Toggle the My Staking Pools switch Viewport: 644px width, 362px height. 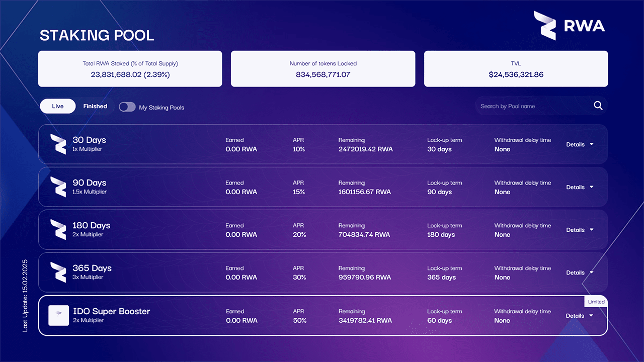pos(127,107)
